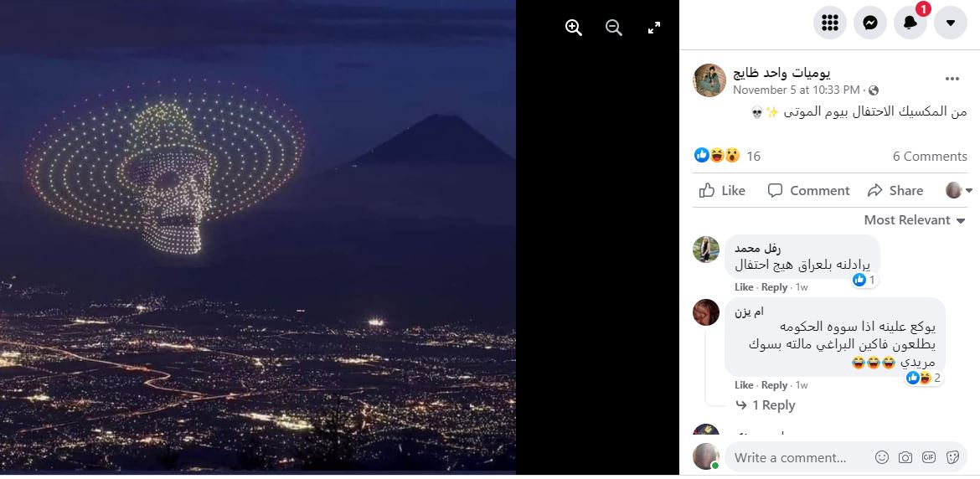Open the account dropdown arrow
The image size is (980, 479).
[951, 23]
